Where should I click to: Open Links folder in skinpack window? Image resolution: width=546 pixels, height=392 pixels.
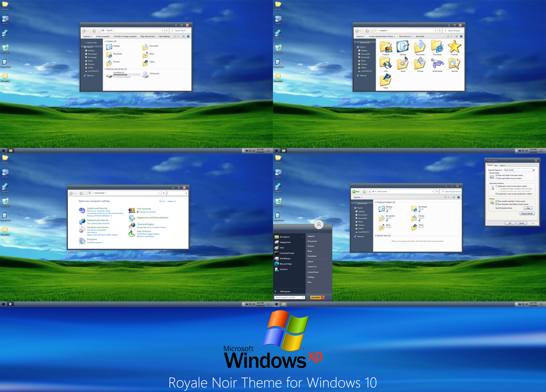click(x=386, y=64)
